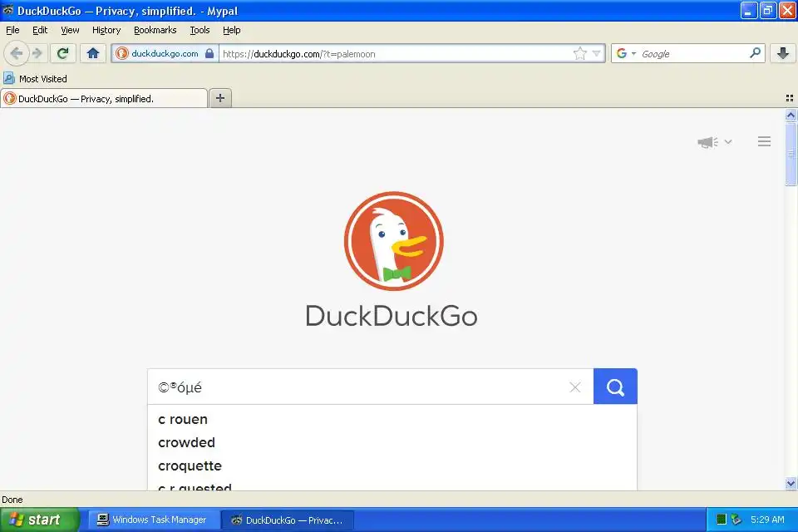Click the 5:29 AM system clock
The width and height of the screenshot is (798, 532).
point(767,520)
